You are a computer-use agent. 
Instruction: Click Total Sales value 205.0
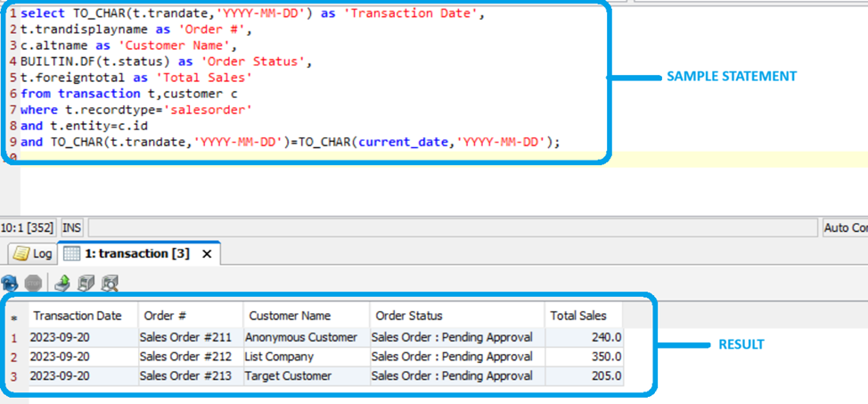(x=584, y=376)
